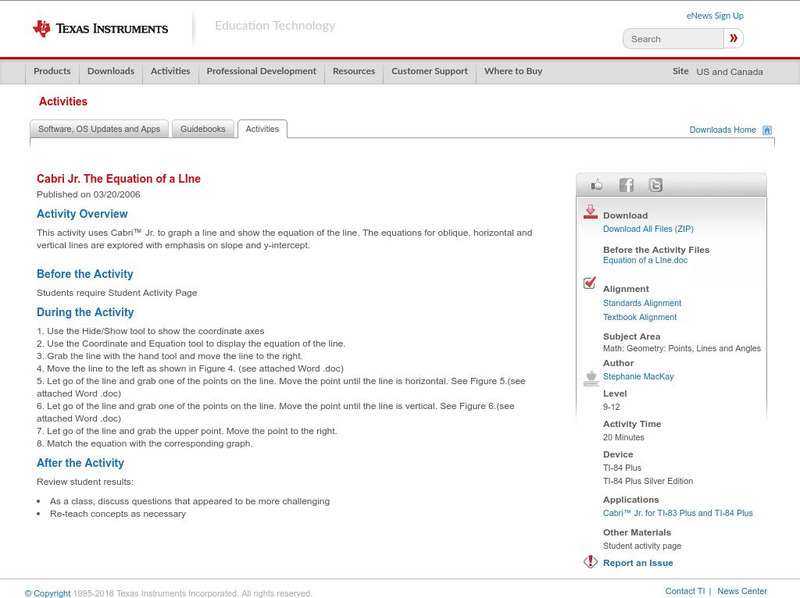The image size is (800, 598).
Task: Switch to Guidebooks tab
Action: pos(203,129)
